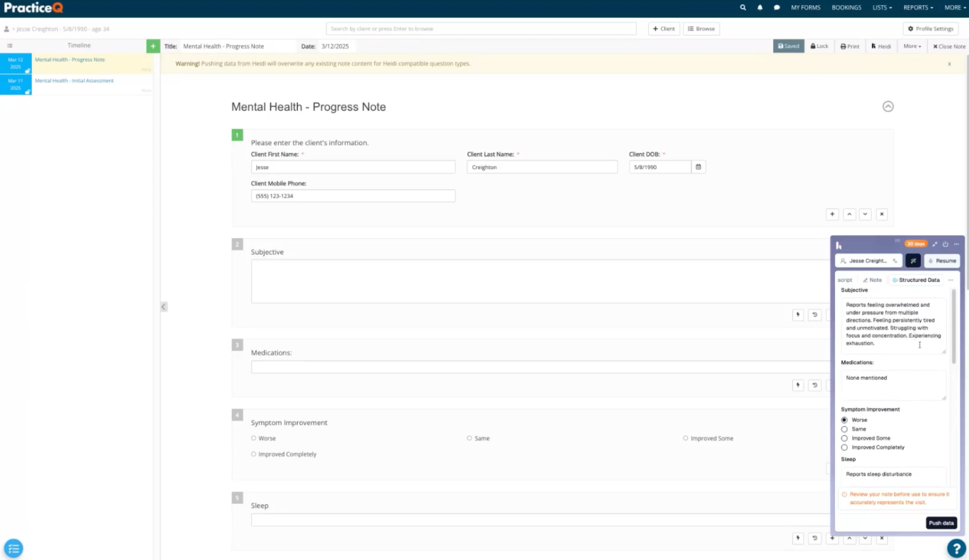Click the Heidi unlink dark button
The image size is (969, 560).
pyautogui.click(x=913, y=261)
